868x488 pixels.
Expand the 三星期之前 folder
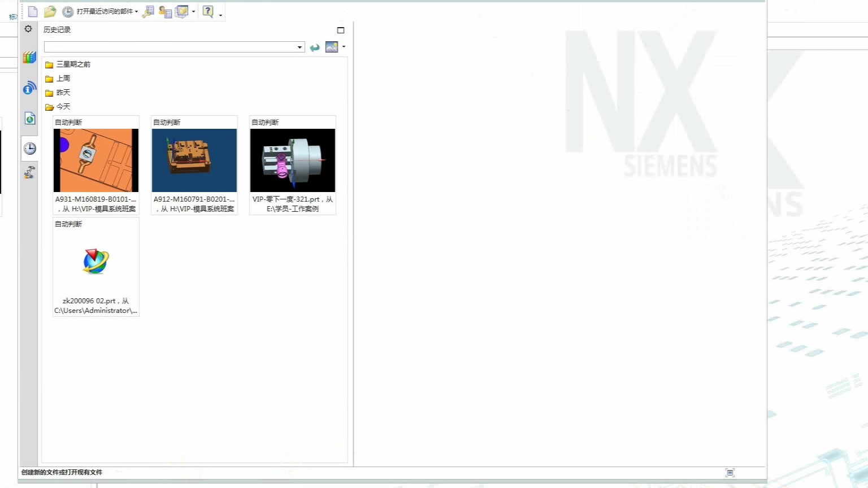(x=68, y=64)
